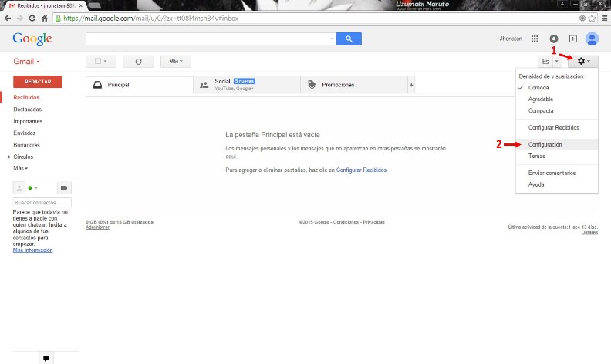Image resolution: width=611 pixels, height=364 pixels.
Task: Open the Privacidad footer link
Action: (373, 222)
